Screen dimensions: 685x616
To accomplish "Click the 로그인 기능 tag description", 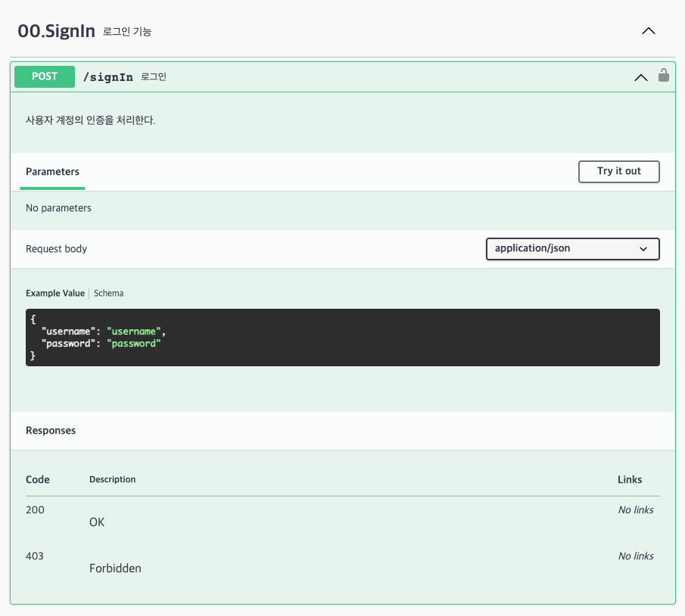I will [x=127, y=32].
